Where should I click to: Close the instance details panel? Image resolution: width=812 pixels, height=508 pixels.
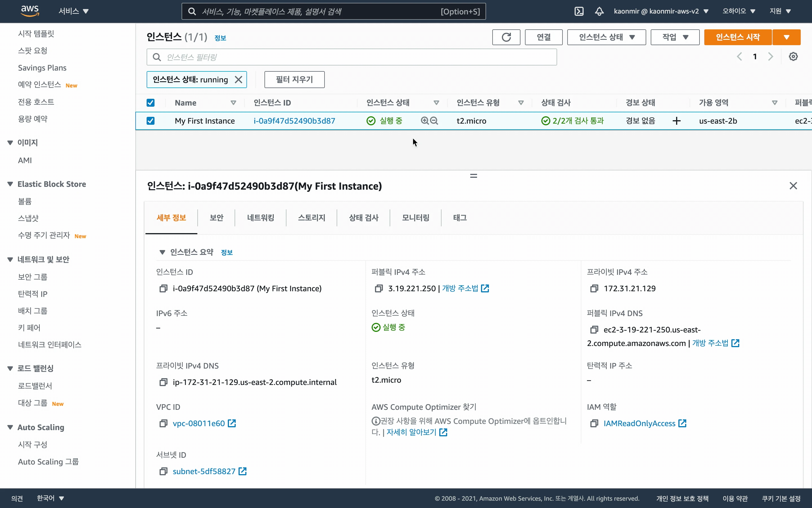(x=793, y=186)
